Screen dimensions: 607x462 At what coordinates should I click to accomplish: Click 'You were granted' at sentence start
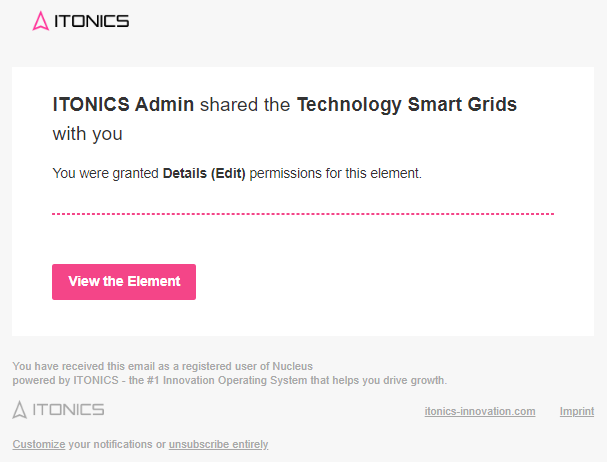[x=105, y=173]
